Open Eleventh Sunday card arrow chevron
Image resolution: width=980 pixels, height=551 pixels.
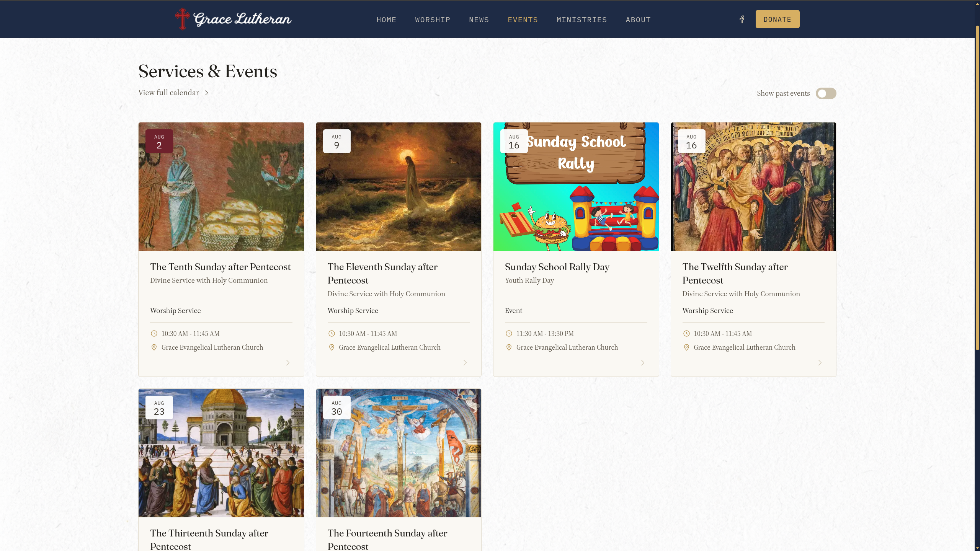click(465, 363)
